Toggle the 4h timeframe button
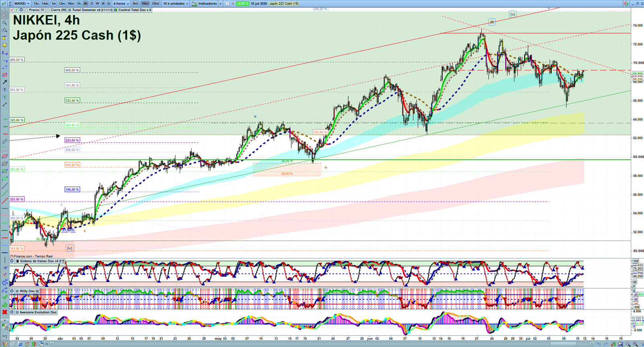Viewport: 644px width, 347px height. point(86,4)
